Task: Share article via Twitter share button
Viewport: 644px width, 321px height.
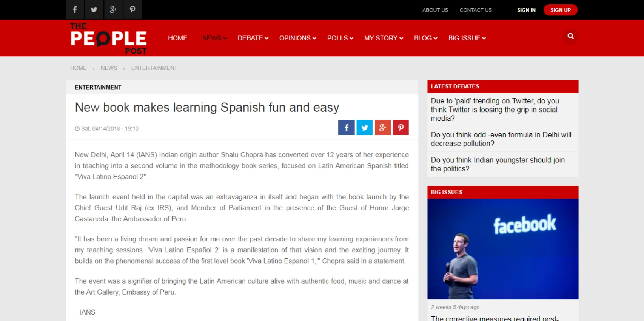Action: [364, 128]
